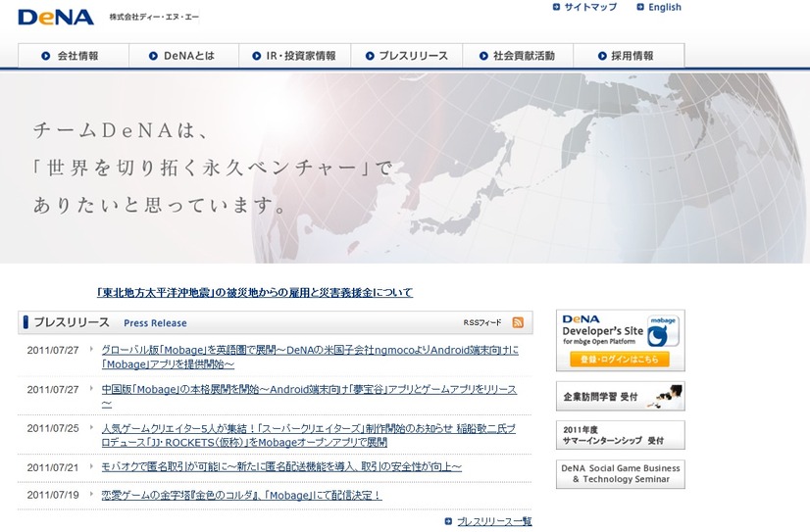Viewport: 810px width, 532px height.
Task: Open the DeNA Developer's Site banner
Action: pos(621,341)
